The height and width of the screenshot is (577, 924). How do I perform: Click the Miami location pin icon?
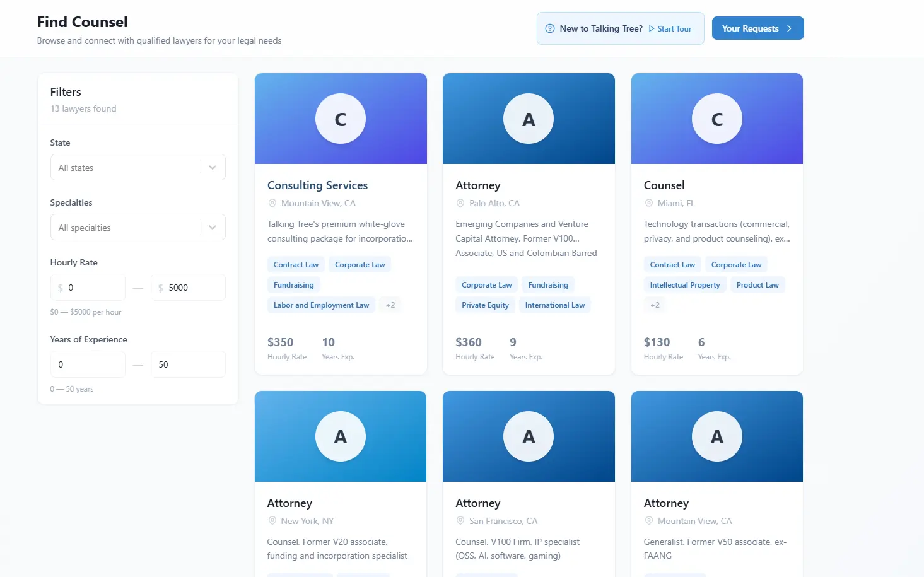pos(648,203)
